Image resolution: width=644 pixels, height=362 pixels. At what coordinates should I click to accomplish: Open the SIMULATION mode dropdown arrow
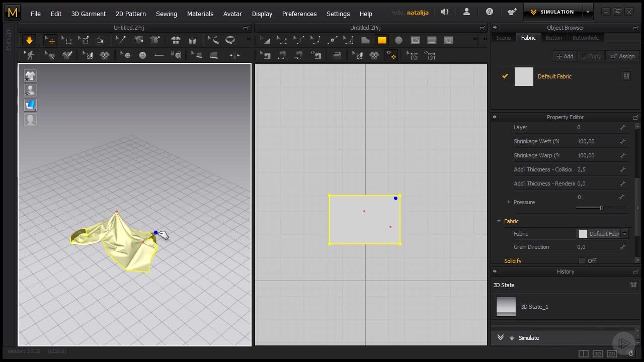point(588,12)
